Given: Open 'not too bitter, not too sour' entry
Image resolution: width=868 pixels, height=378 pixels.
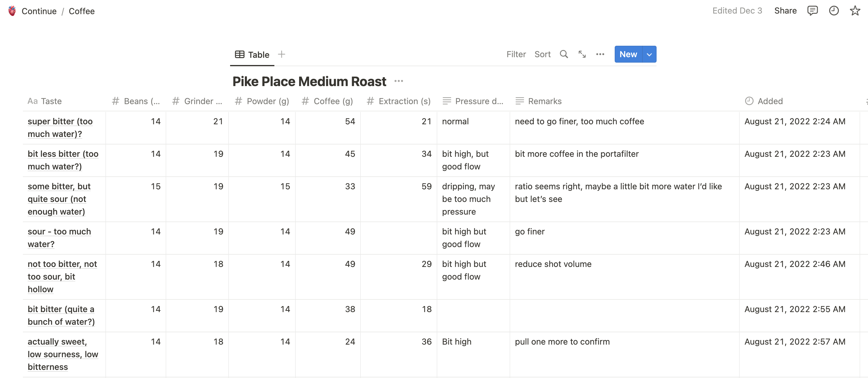Looking at the screenshot, I should (62, 276).
